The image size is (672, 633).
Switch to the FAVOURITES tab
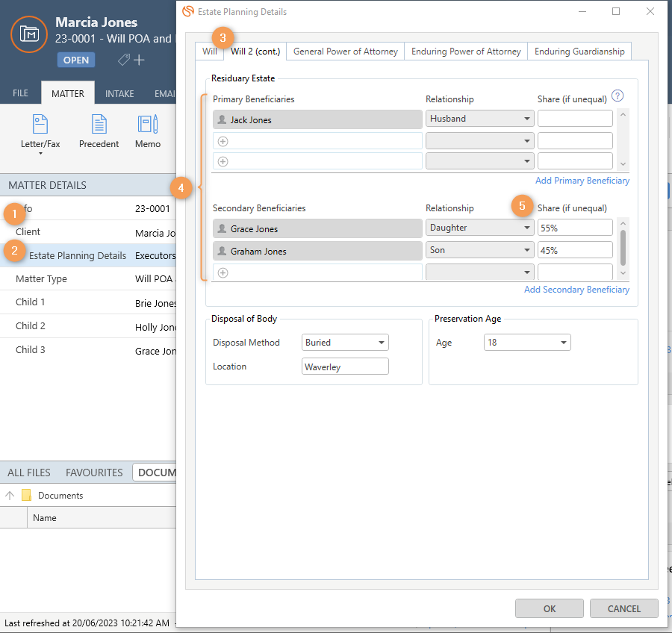click(94, 473)
